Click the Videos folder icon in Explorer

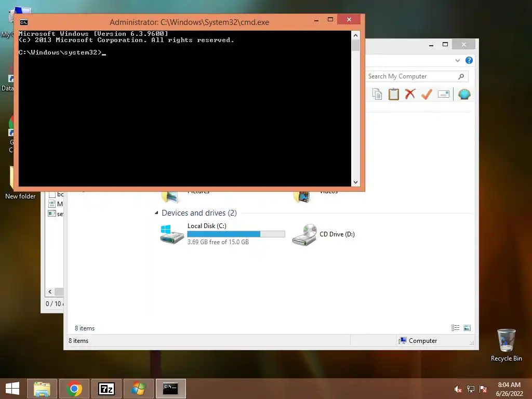click(302, 197)
